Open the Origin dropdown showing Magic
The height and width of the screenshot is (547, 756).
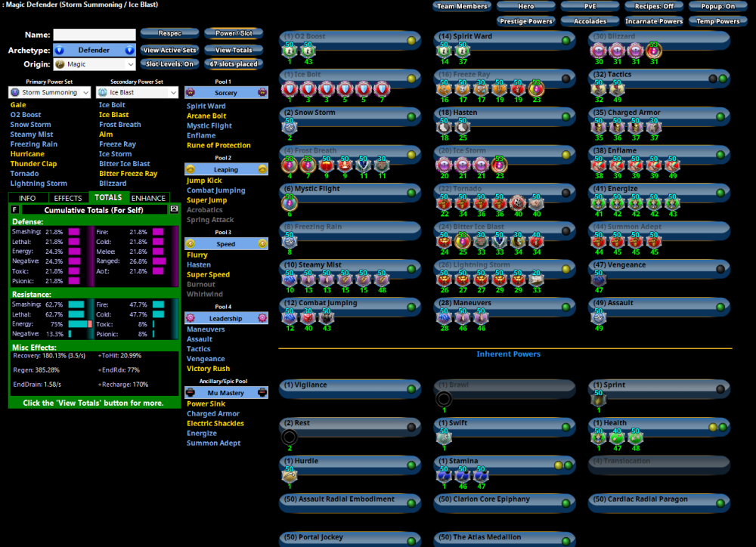point(94,64)
